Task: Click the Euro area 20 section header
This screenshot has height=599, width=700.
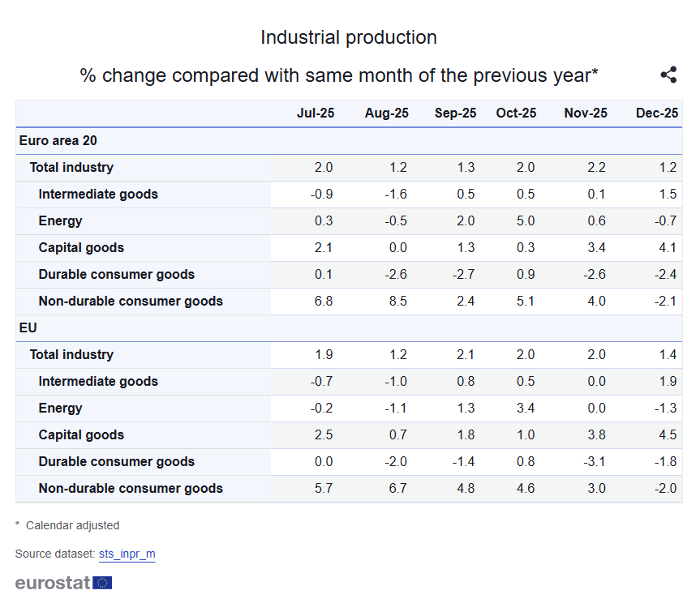Action: click(58, 140)
